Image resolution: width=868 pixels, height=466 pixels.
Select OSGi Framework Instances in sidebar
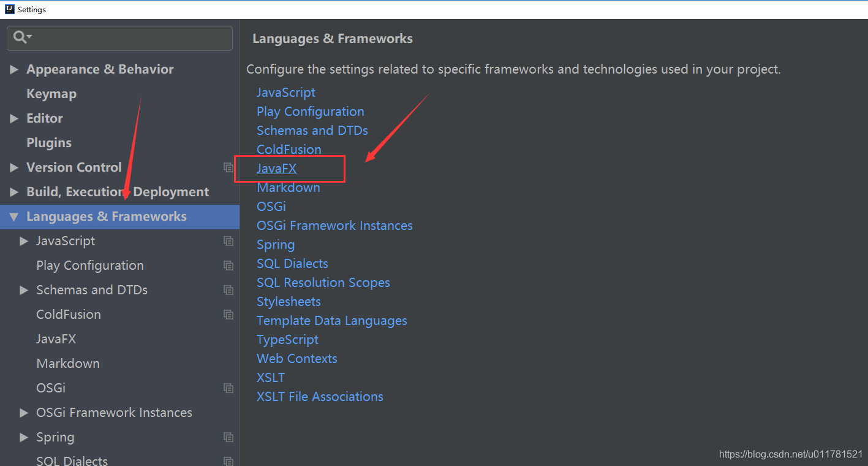click(x=114, y=413)
